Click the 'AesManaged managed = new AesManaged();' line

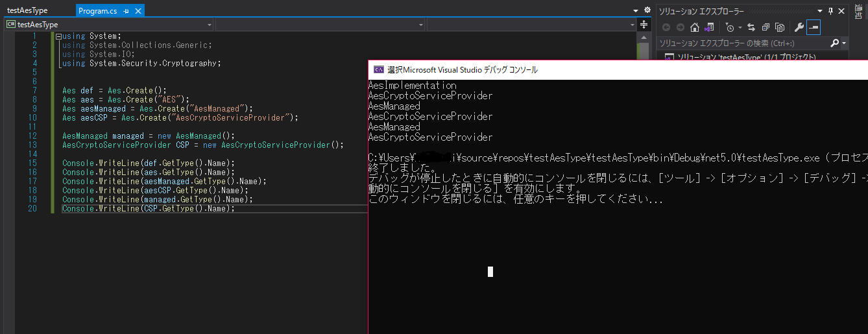148,136
